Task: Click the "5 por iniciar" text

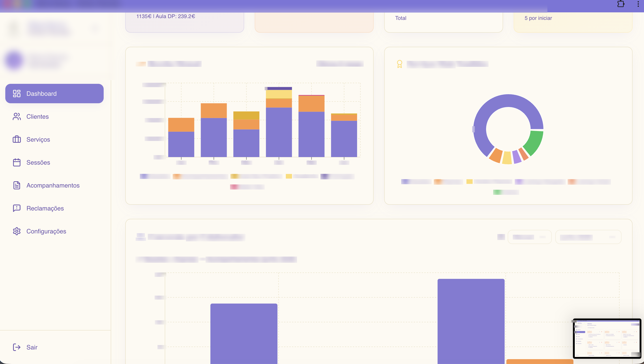Action: tap(538, 18)
